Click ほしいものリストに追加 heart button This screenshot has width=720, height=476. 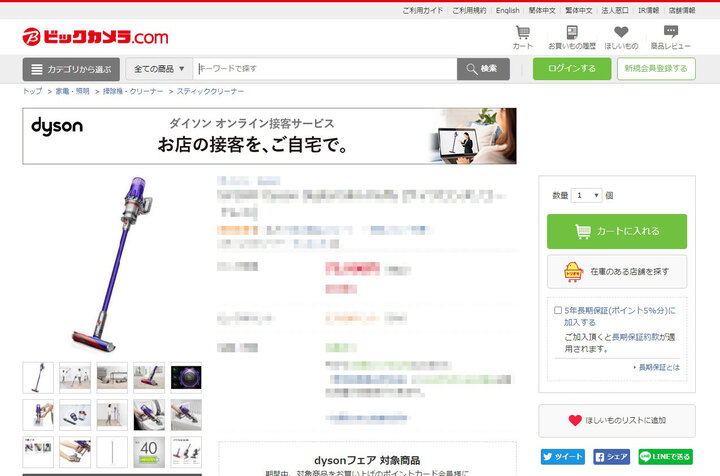tap(617, 420)
